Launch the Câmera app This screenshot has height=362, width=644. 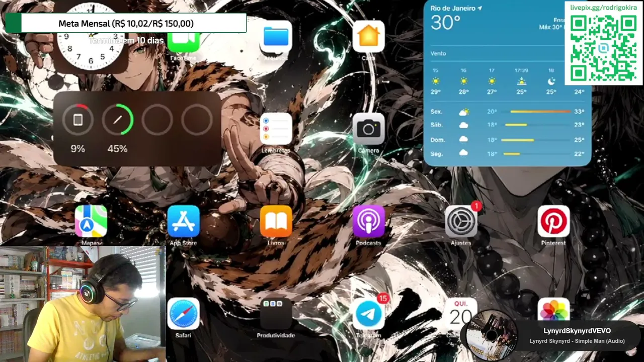[368, 129]
